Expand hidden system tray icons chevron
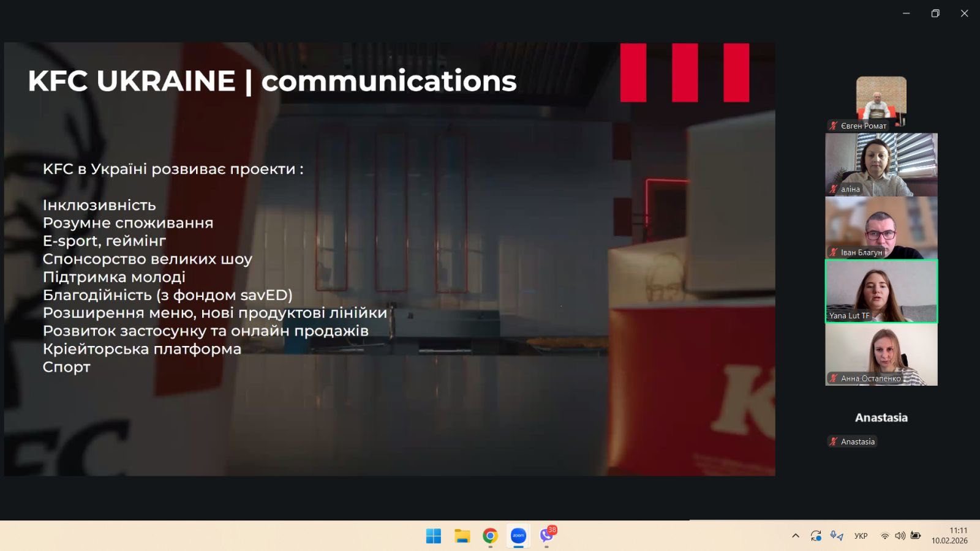 click(796, 536)
